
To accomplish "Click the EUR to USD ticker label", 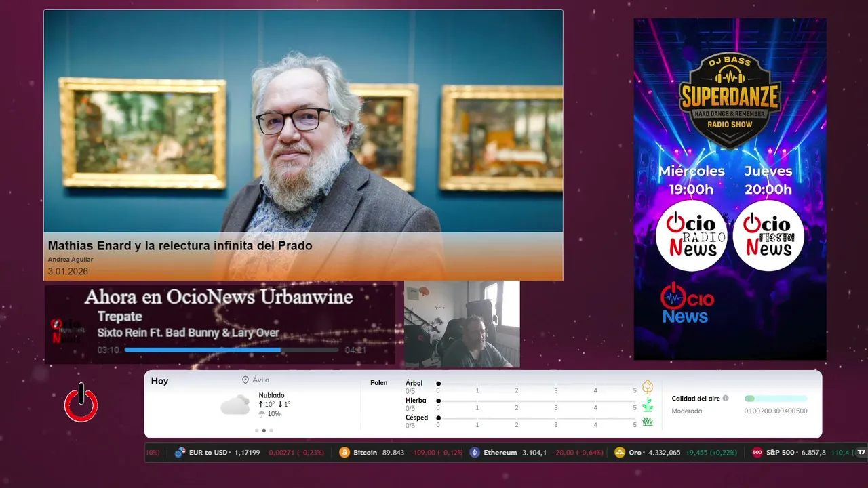I will pyautogui.click(x=208, y=452).
